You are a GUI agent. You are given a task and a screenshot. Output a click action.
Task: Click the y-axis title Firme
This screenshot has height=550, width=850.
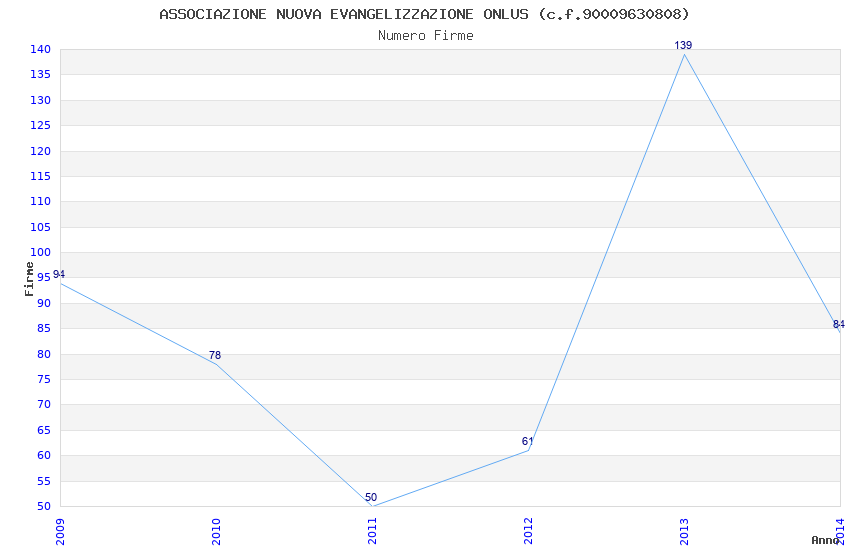tap(29, 279)
